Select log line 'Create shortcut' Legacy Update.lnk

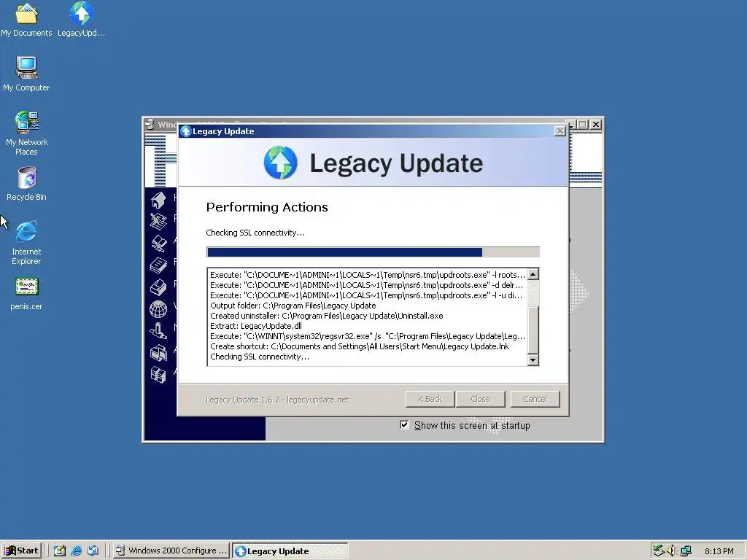[x=360, y=346]
